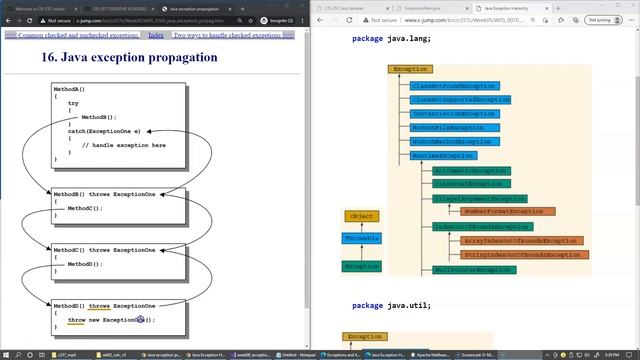
Task: Click the taskbar clock
Action: point(612,355)
